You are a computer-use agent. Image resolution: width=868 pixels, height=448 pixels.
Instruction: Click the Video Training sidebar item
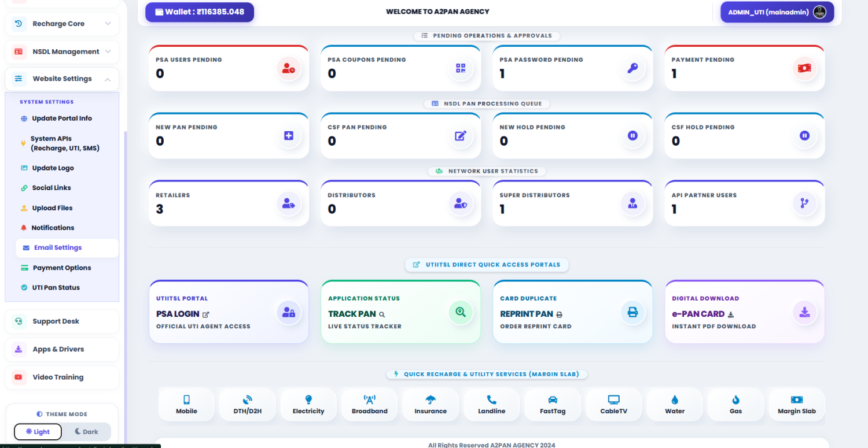[x=62, y=377]
